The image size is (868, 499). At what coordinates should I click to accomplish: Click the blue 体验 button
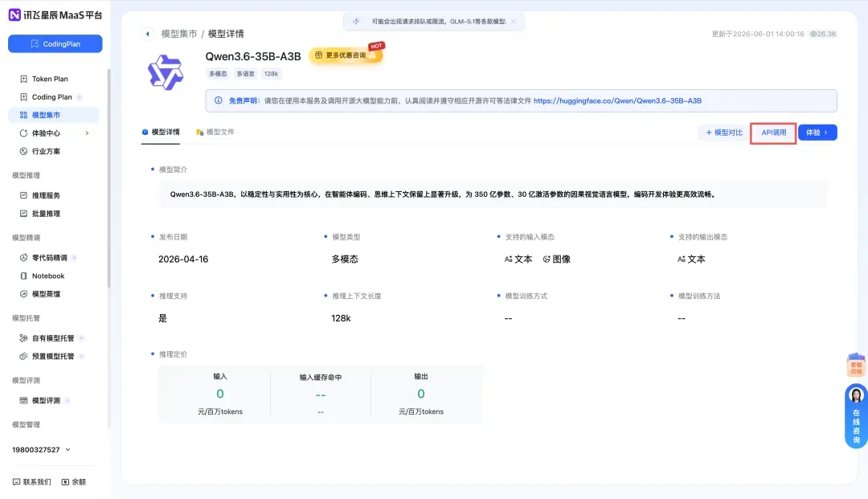[x=817, y=133]
